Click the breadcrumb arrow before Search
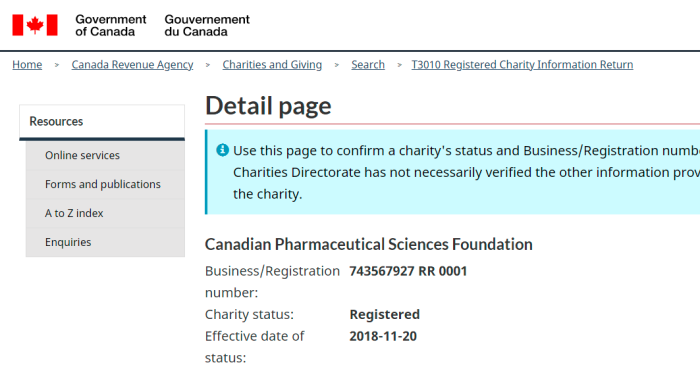Image resolution: width=700 pixels, height=367 pixels. pyautogui.click(x=337, y=65)
